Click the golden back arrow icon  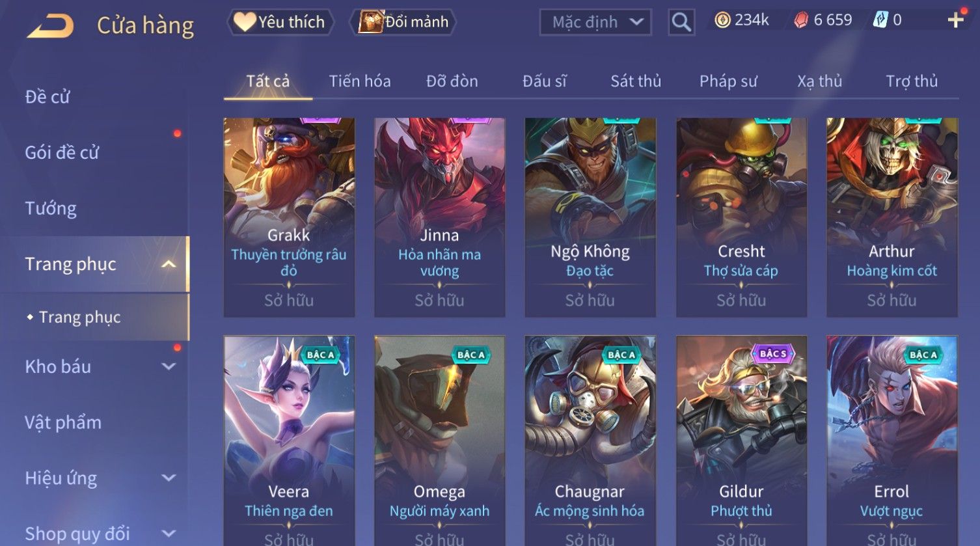[x=51, y=26]
